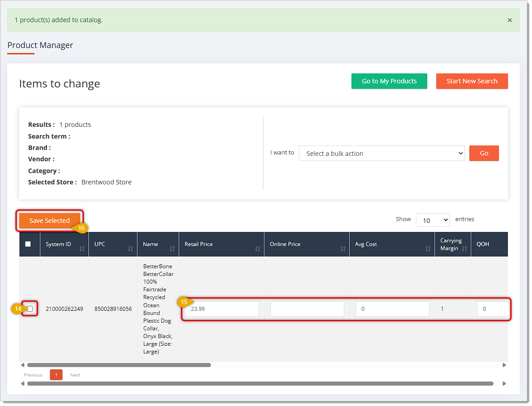
Task: Sort by Online Price column arrows
Action: pyautogui.click(x=343, y=249)
